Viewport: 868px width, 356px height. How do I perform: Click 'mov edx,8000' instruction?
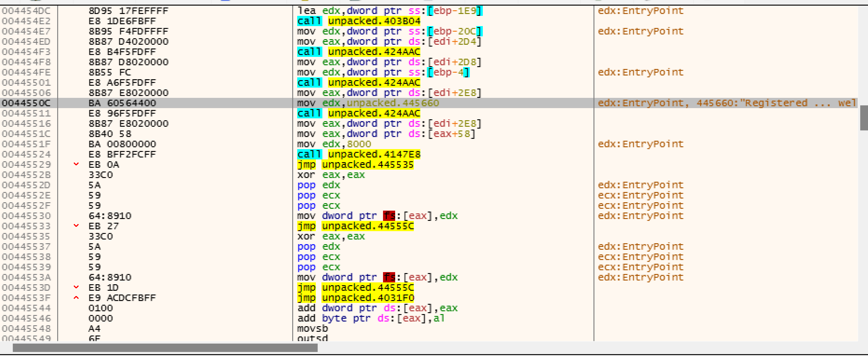tap(334, 144)
